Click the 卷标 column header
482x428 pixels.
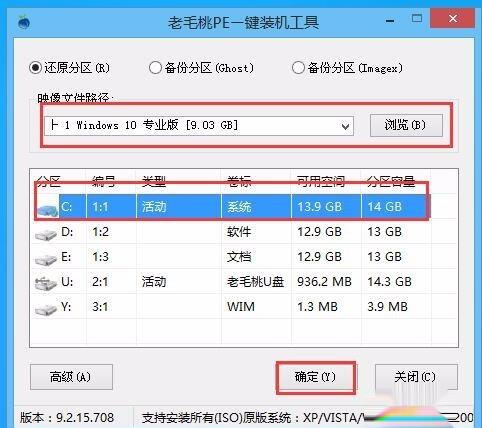[239, 182]
